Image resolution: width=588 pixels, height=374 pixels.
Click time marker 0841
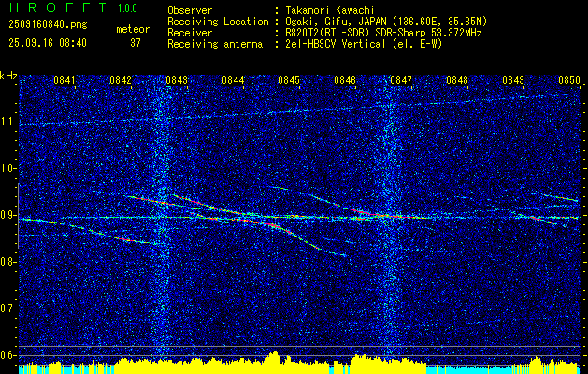tap(65, 80)
